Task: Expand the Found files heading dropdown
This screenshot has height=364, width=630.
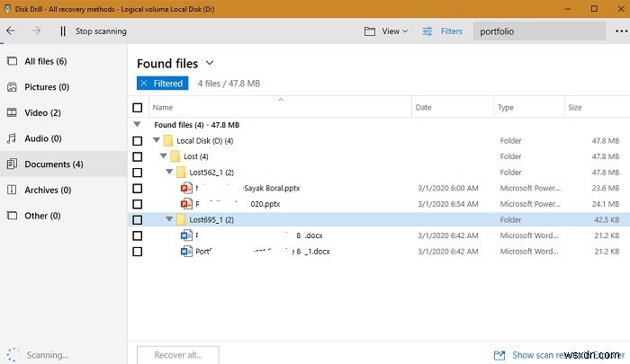Action: pos(210,64)
